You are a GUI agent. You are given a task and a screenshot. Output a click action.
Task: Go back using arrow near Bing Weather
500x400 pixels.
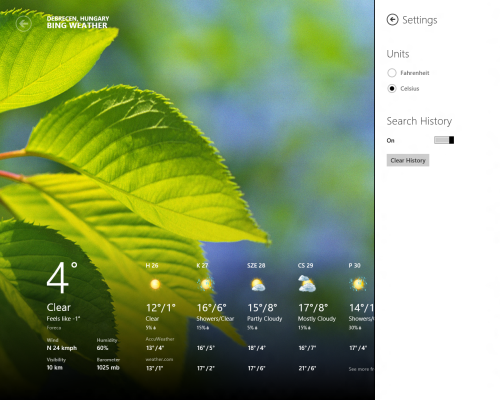coord(24,24)
